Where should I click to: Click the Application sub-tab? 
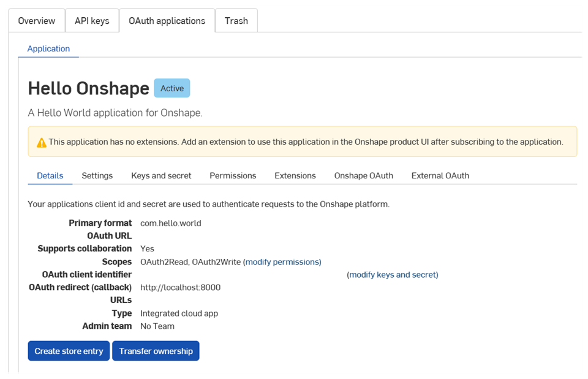[48, 49]
